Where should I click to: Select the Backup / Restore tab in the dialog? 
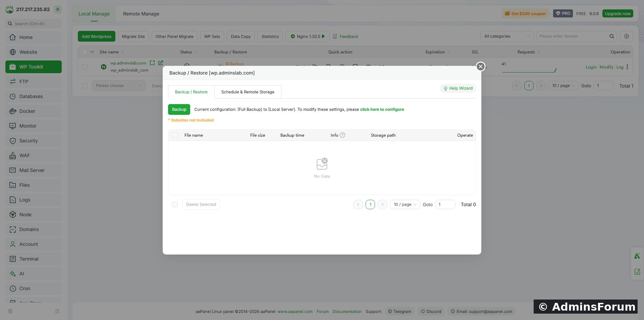pos(191,92)
